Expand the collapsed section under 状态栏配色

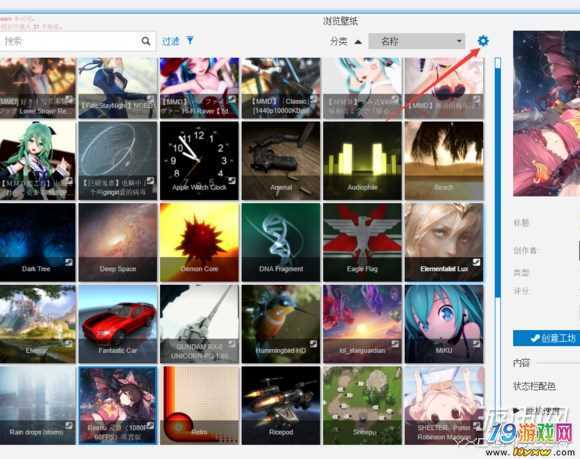(x=516, y=410)
